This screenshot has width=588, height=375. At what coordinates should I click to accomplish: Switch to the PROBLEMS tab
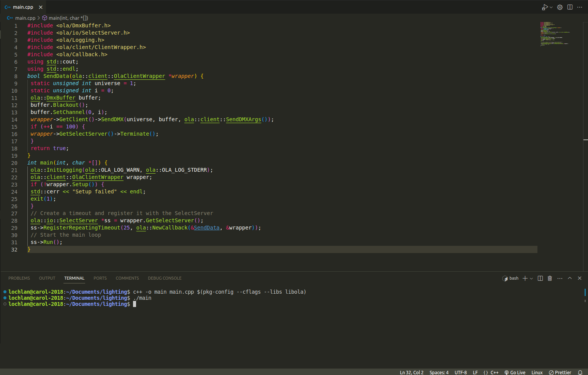(19, 278)
